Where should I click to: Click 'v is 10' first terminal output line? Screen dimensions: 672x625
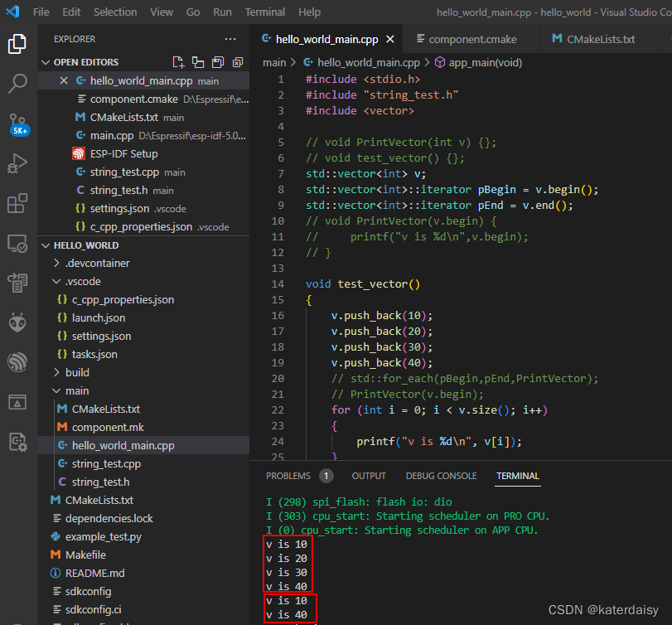pyautogui.click(x=287, y=544)
